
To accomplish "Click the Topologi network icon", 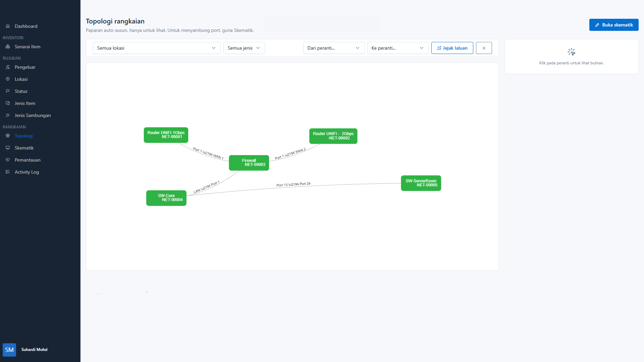I will click(x=8, y=136).
